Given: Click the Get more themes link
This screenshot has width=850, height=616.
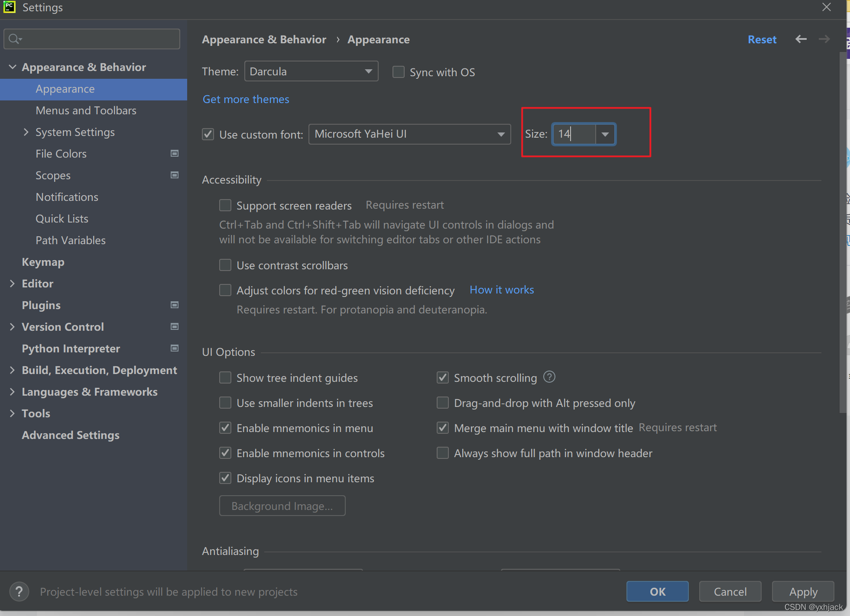Looking at the screenshot, I should 246,99.
